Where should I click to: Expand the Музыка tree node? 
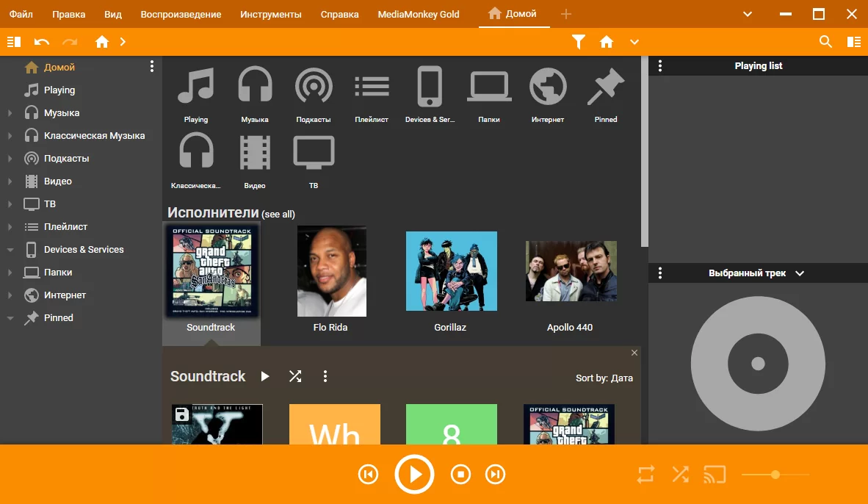tap(10, 112)
